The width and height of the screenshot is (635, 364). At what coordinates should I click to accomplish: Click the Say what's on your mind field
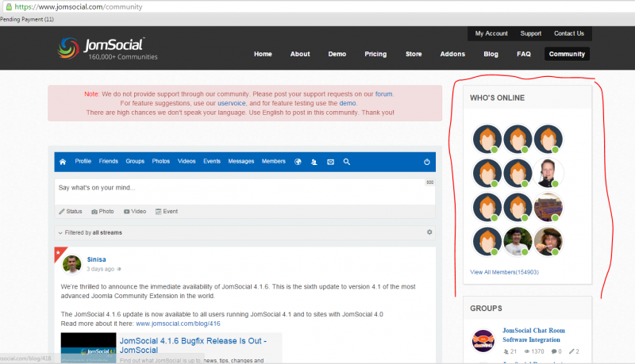pos(244,192)
